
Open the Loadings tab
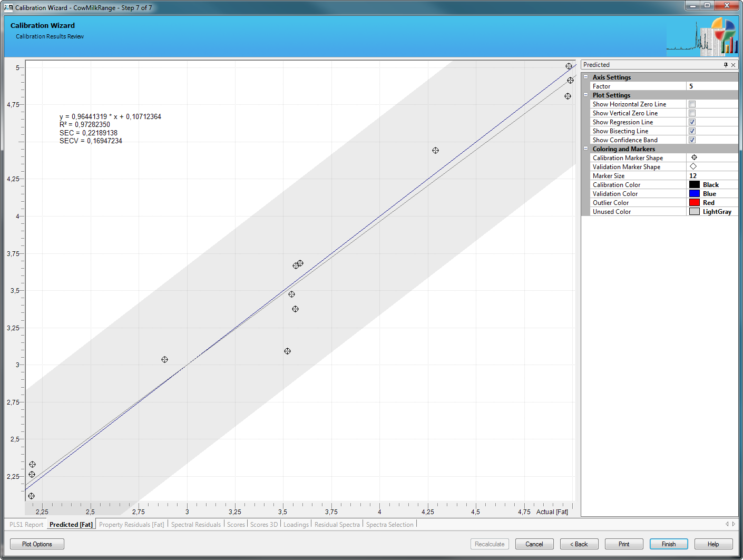[x=296, y=525]
